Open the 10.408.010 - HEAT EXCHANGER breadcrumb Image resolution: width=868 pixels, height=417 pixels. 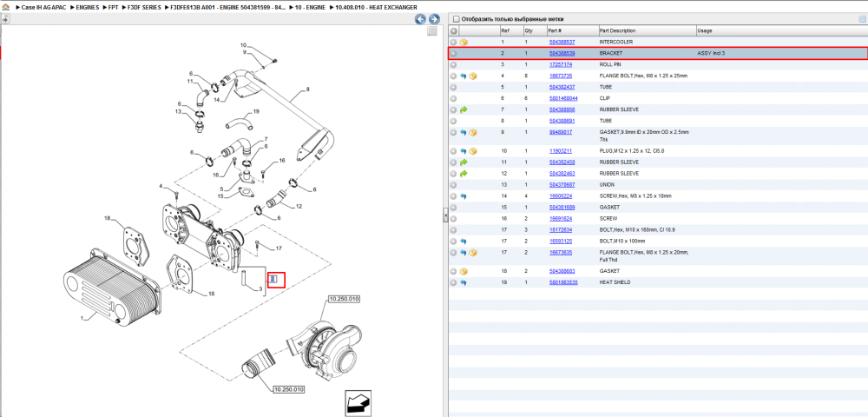[x=376, y=8]
